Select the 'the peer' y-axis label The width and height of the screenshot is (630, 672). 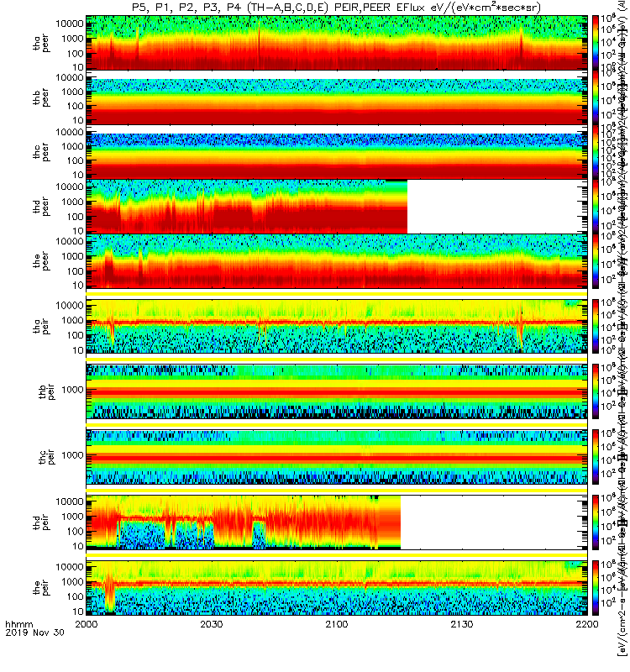(41, 261)
